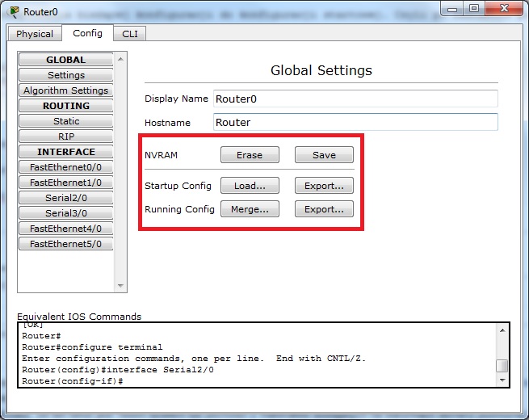Click IOS commands scroll down arrow
Viewport: 529px width, 420px height.
[x=502, y=380]
